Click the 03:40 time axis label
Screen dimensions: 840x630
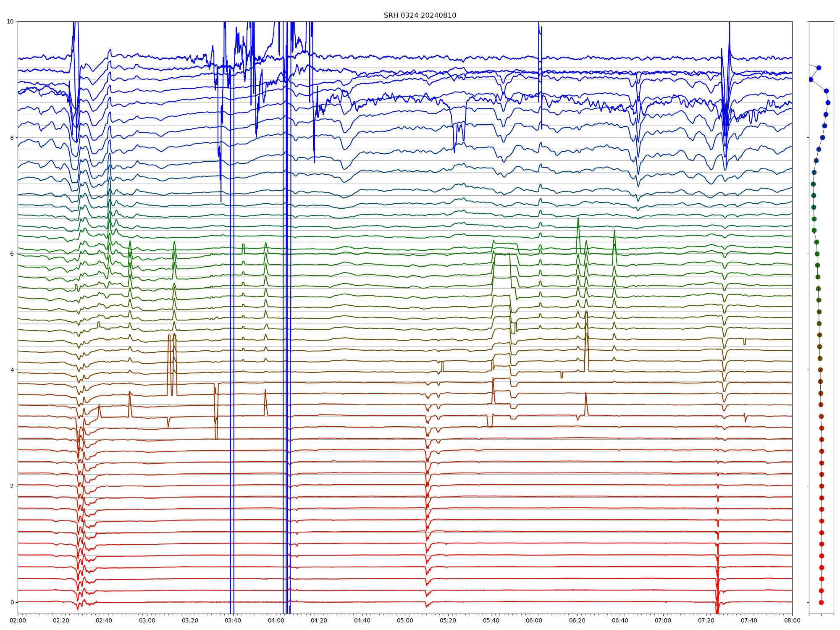233,620
